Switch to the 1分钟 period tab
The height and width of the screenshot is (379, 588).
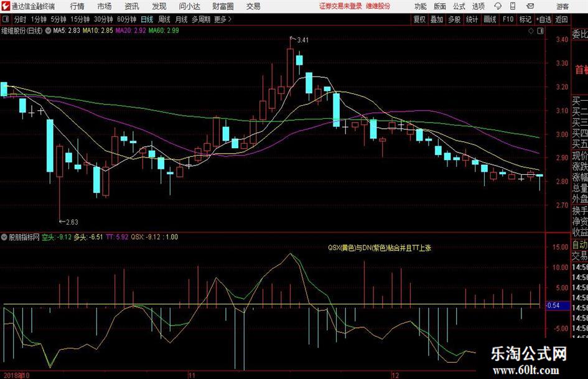[39, 19]
